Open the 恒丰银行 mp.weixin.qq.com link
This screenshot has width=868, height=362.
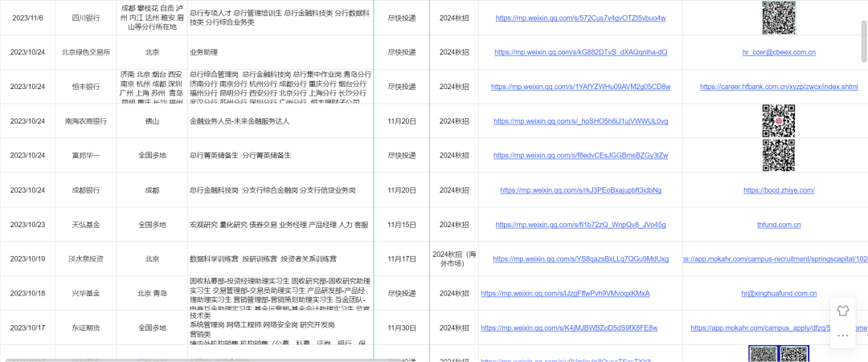[x=581, y=87]
